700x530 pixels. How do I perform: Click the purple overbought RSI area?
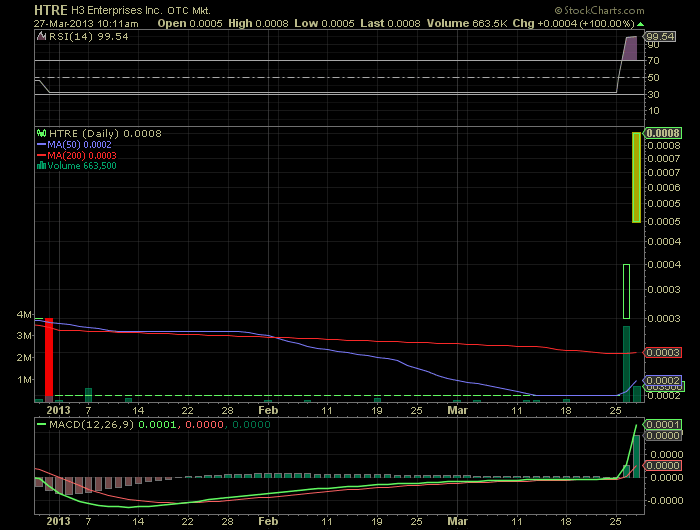pos(630,49)
